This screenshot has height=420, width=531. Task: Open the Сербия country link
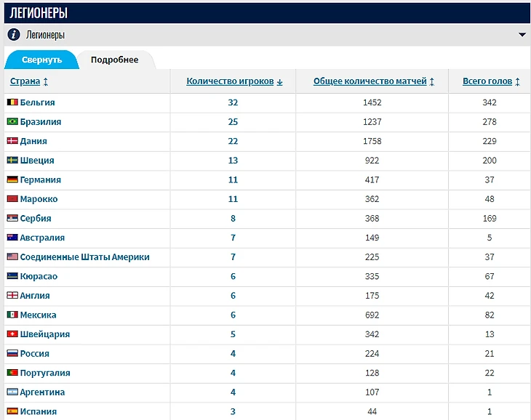[x=36, y=218]
